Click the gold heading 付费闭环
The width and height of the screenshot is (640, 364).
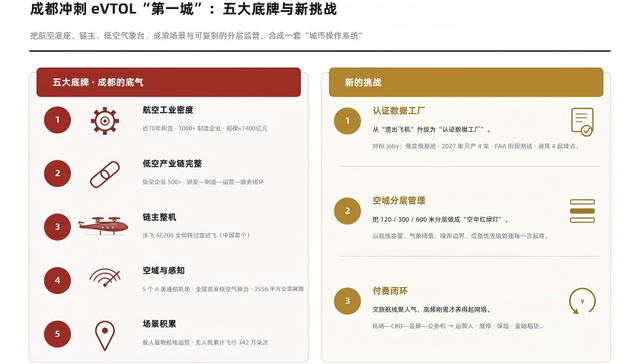coord(390,291)
